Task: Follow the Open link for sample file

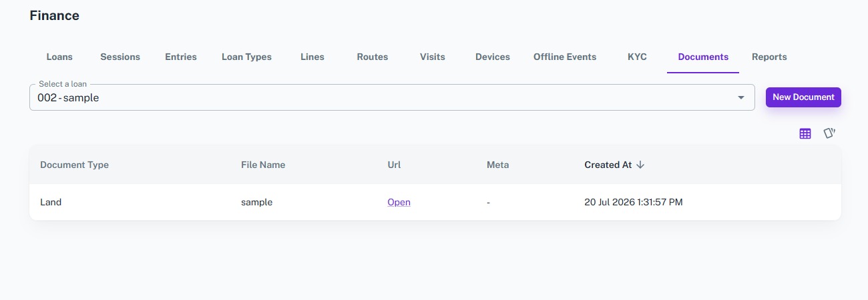Action: click(x=399, y=202)
